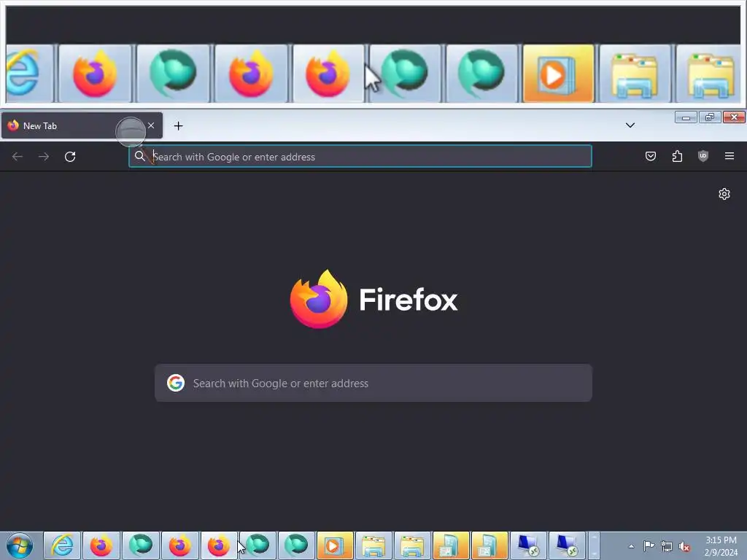The height and width of the screenshot is (560, 747).
Task: Open the Action Center flag icon
Action: tap(649, 547)
